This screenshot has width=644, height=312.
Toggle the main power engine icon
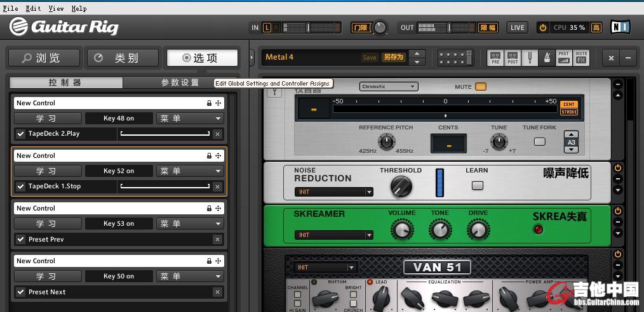point(543,27)
